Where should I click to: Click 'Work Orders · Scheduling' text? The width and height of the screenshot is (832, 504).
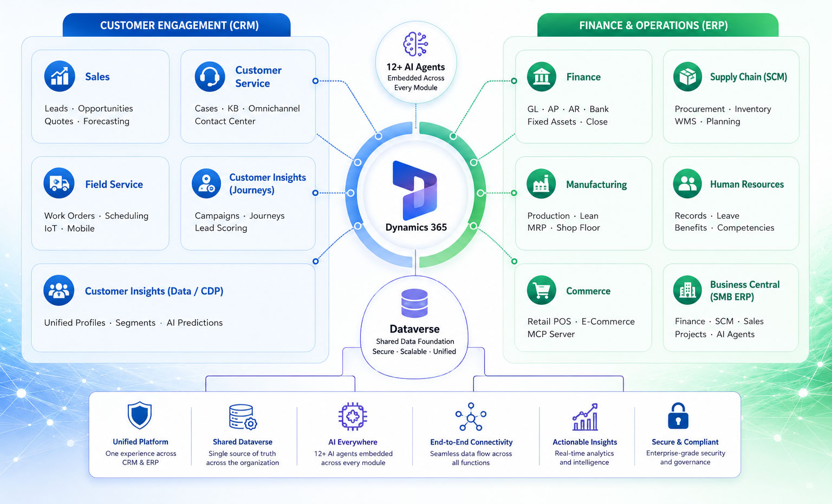(96, 216)
